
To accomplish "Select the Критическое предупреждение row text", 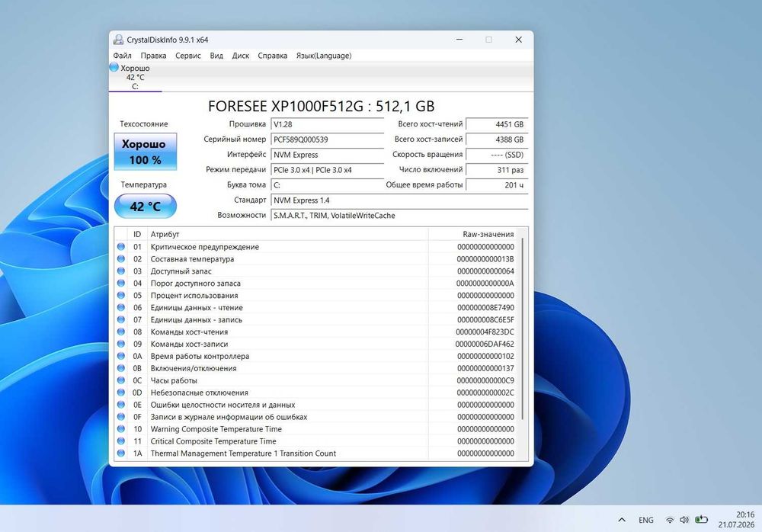I will [x=204, y=246].
